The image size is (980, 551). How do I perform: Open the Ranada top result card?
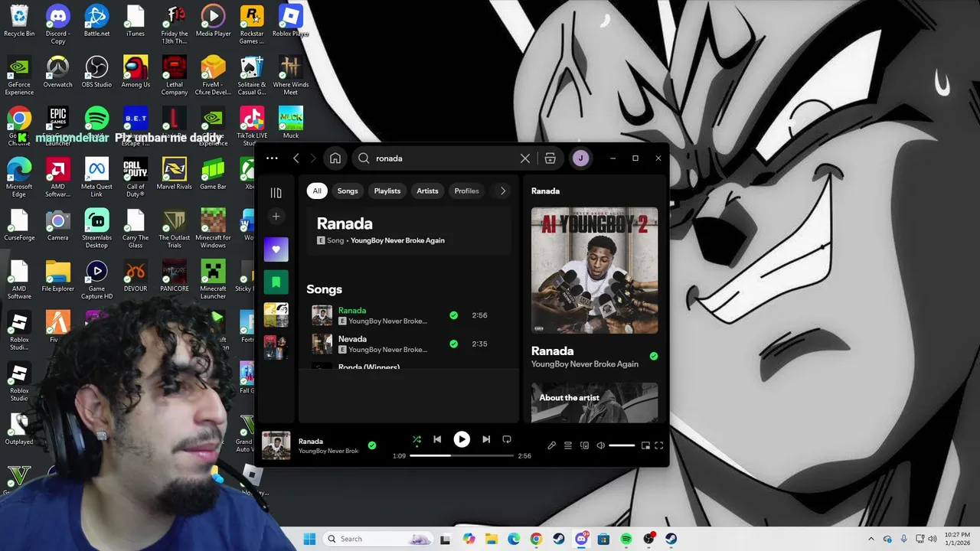409,231
